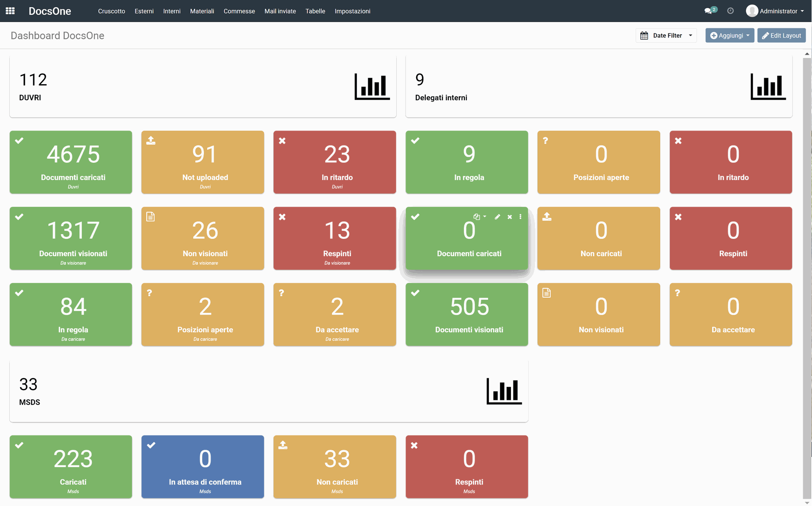The image size is (812, 506).
Task: Open the DocsOne brand link
Action: coord(50,11)
